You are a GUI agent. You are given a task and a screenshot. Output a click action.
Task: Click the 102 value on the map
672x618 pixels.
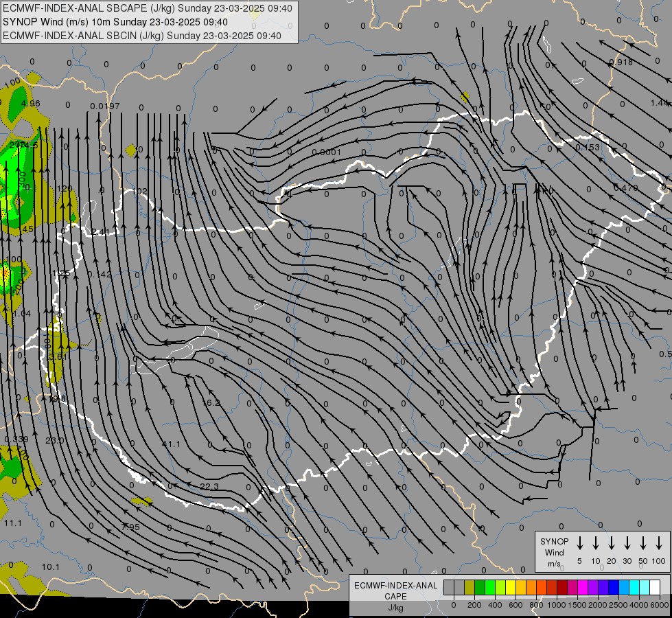[x=140, y=192]
